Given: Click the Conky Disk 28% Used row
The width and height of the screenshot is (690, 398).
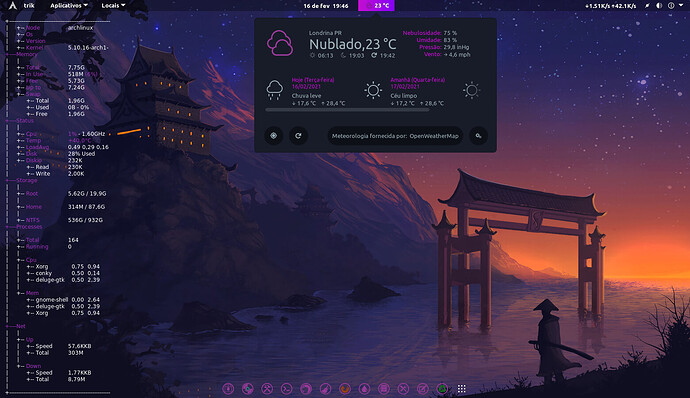Looking at the screenshot, I should click(x=56, y=154).
